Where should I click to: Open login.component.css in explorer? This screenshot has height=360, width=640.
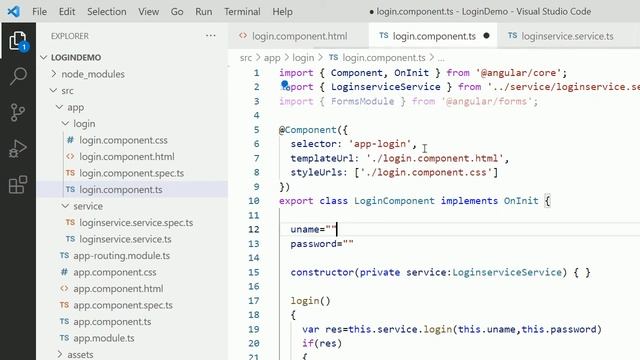[123, 140]
